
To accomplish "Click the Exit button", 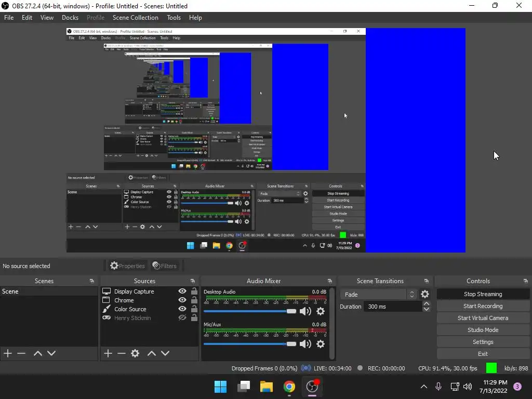I will tap(483, 354).
